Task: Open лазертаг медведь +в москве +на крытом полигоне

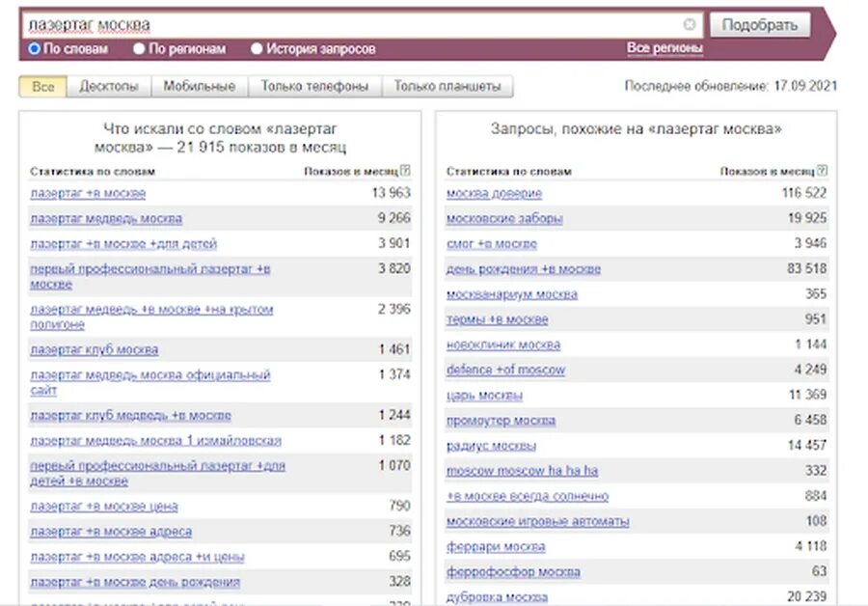Action: point(151,317)
